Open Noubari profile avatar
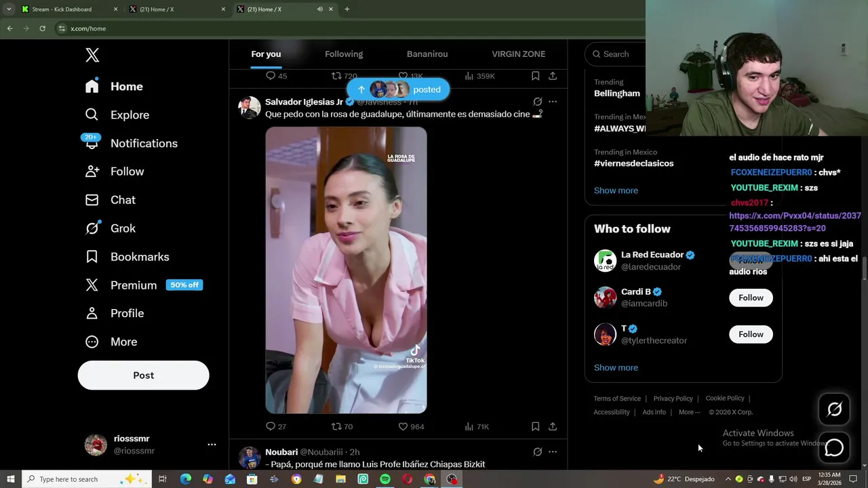 [x=249, y=457]
